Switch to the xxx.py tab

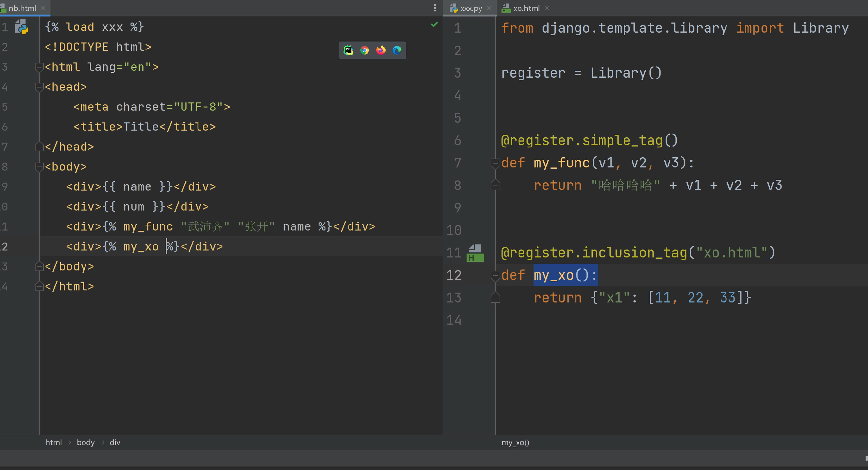471,8
